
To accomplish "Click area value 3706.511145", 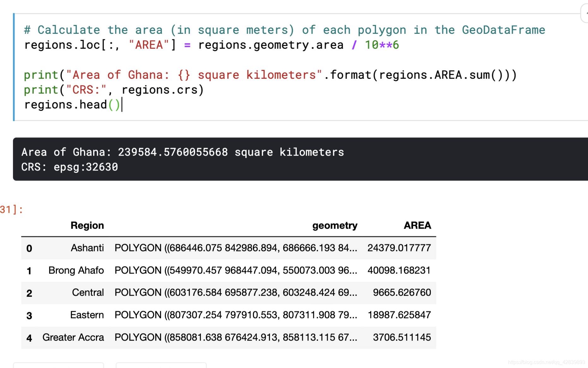I will 402,337.
